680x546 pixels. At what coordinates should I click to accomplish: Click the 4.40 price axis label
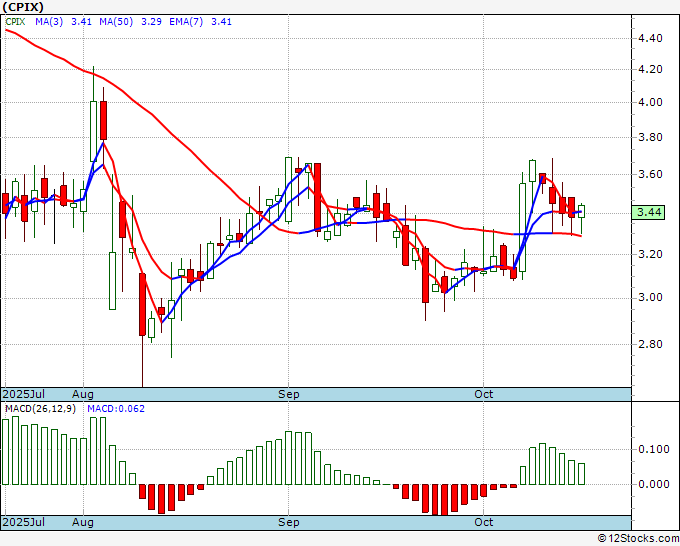pyautogui.click(x=650, y=39)
